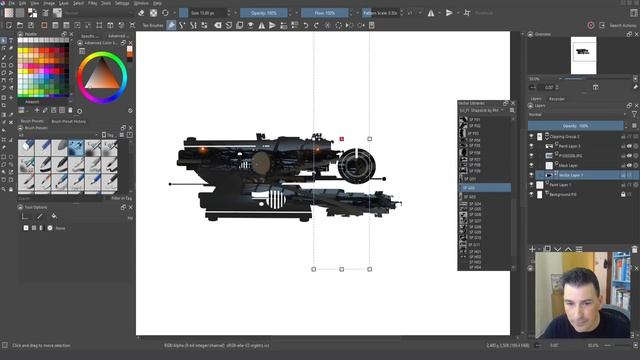Toggle visibility of Paint Layer 3
This screenshot has height=360, width=640.
point(531,146)
